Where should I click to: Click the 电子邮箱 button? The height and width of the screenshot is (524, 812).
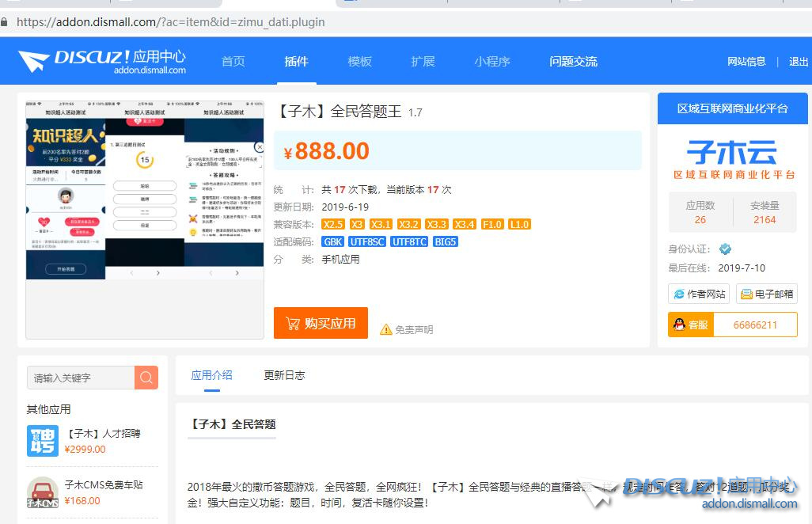(766, 294)
